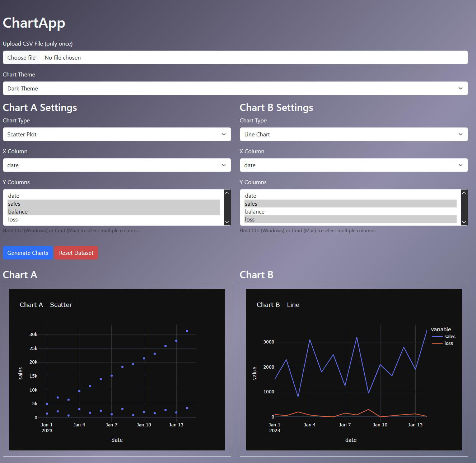
Task: Expand Chart B's X Column dropdown
Action: click(x=354, y=165)
